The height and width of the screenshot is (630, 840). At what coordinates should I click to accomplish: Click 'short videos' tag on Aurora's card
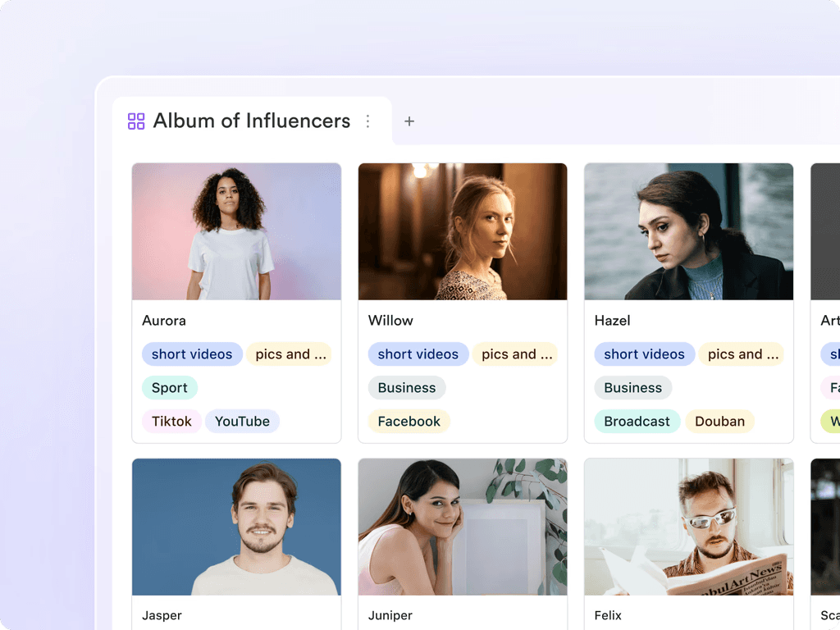[x=192, y=354]
